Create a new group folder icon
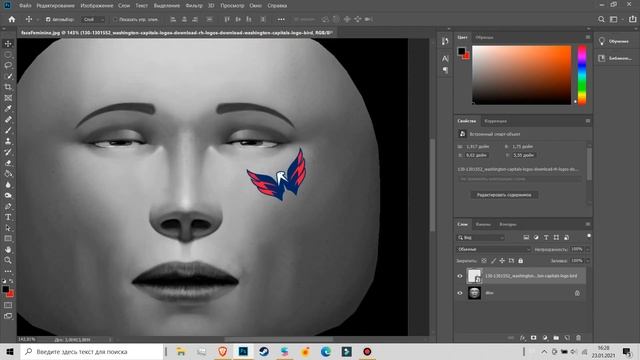Screen dimensions: 640x360 [x=556, y=338]
